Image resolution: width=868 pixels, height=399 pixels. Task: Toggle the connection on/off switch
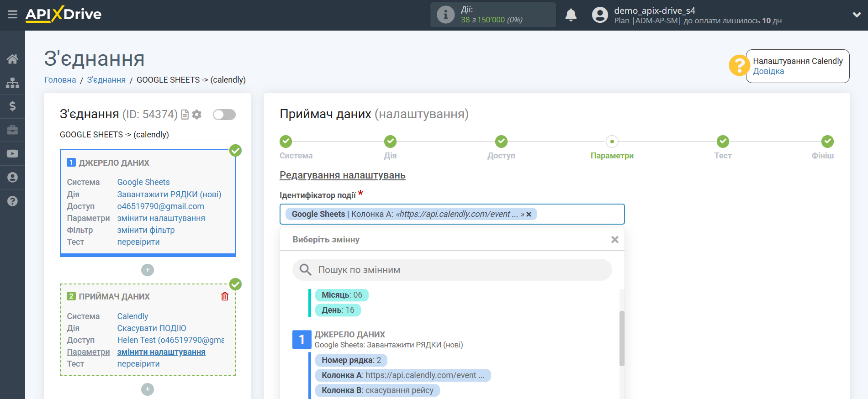point(224,115)
